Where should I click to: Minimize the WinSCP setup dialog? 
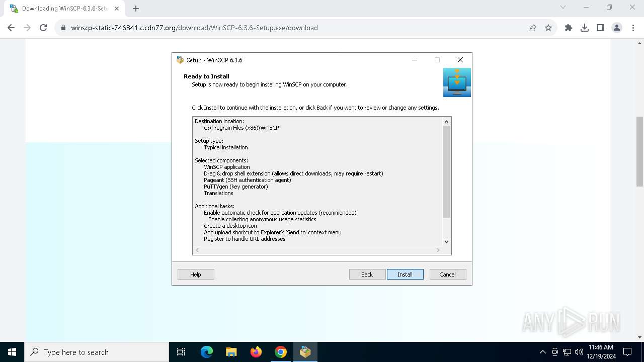[x=415, y=60]
